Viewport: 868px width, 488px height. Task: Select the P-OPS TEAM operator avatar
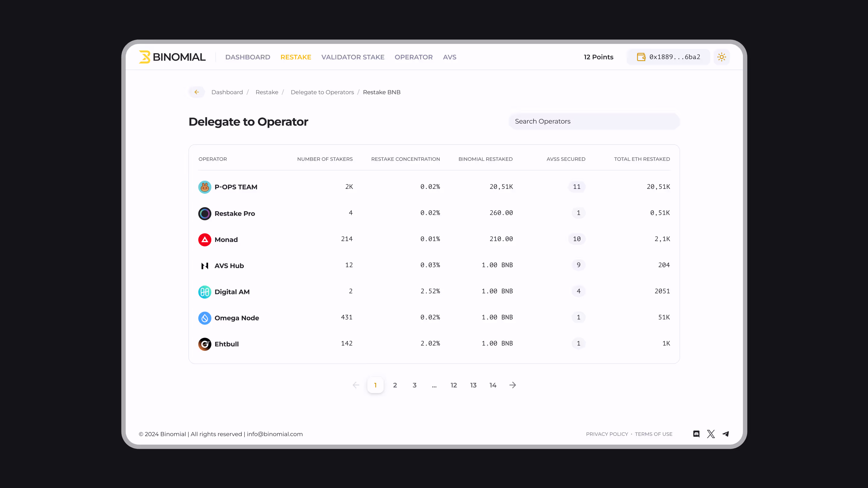point(205,187)
